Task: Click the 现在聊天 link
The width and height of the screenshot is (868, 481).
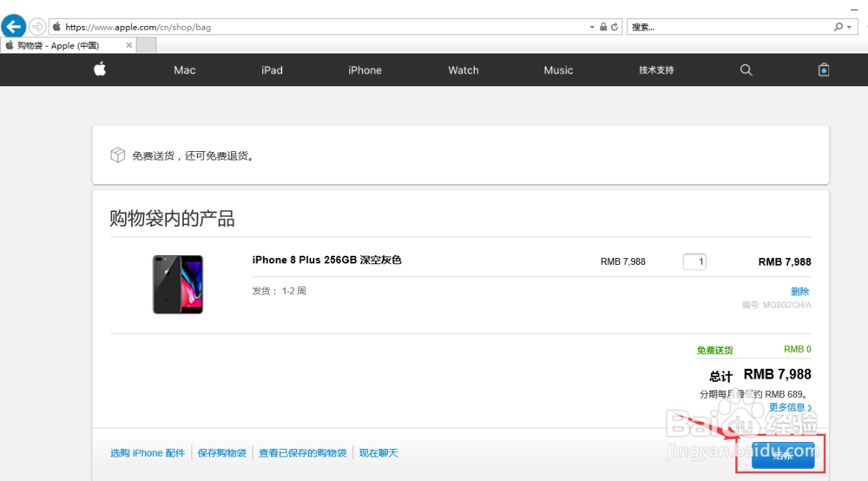Action: 378,452
